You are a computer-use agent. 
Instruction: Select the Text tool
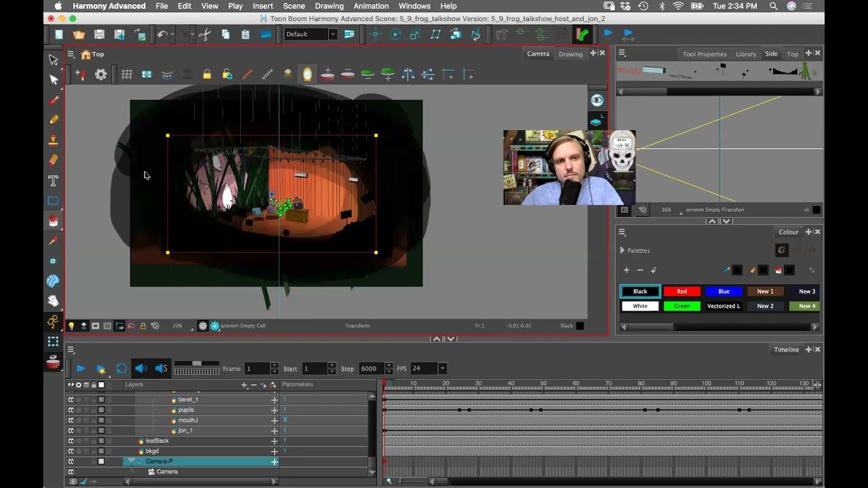pos(54,181)
